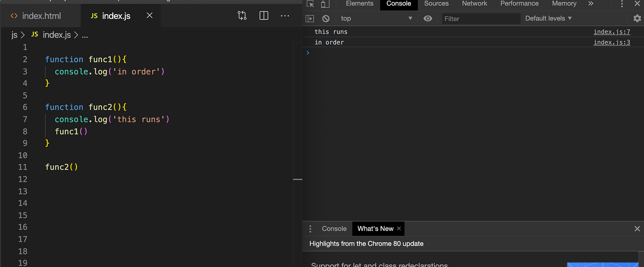Open the drawer three-dot menu
The width and height of the screenshot is (644, 267).
pos(310,229)
